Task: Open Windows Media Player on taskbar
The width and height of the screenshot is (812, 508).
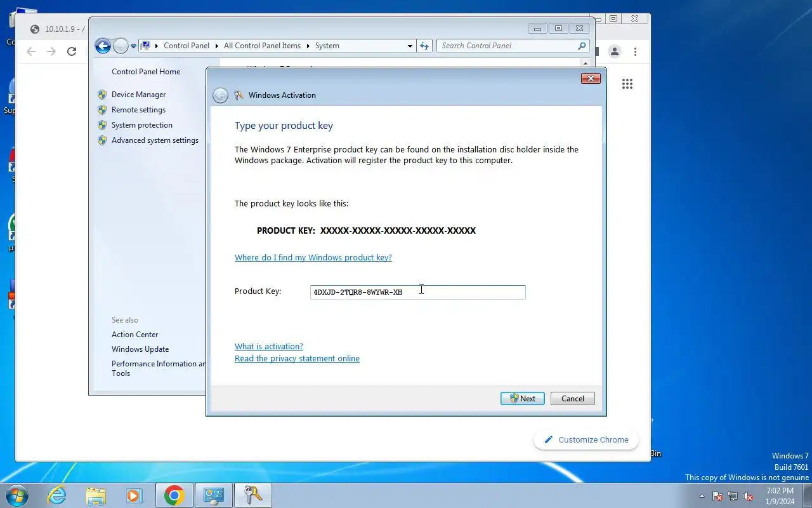Action: pos(134,495)
